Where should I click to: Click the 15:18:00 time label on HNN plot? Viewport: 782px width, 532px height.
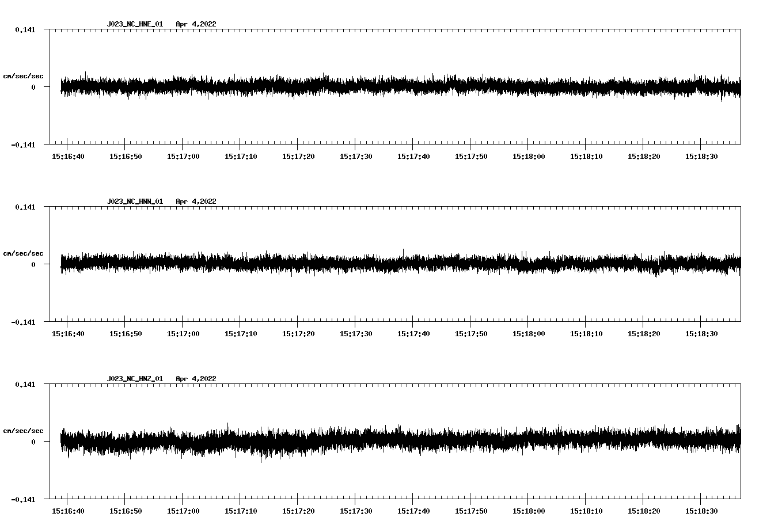pos(529,334)
